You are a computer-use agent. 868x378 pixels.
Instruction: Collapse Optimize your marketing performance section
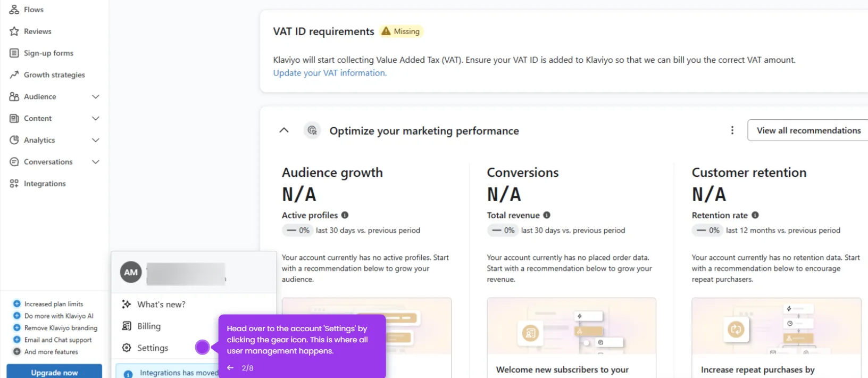point(284,130)
